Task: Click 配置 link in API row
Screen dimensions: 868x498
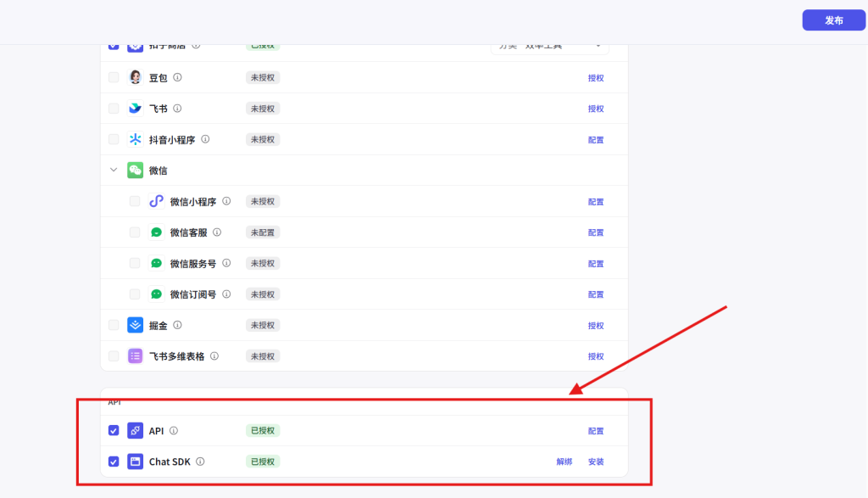Action: click(596, 431)
